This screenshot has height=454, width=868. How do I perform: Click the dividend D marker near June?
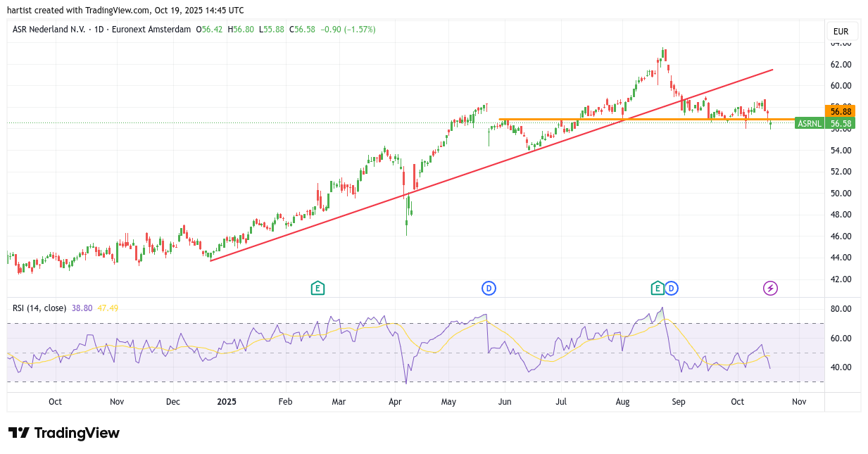point(489,288)
